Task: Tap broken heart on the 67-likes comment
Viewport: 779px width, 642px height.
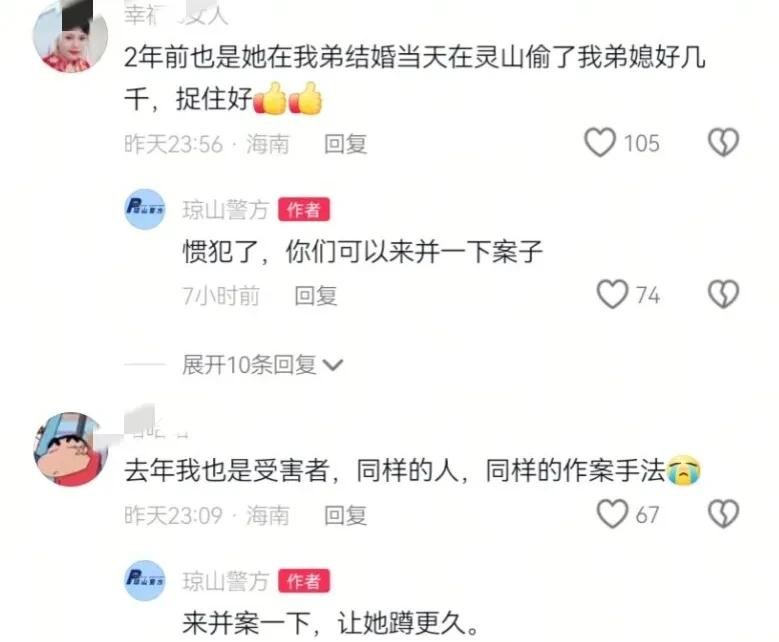Action: pyautogui.click(x=723, y=514)
